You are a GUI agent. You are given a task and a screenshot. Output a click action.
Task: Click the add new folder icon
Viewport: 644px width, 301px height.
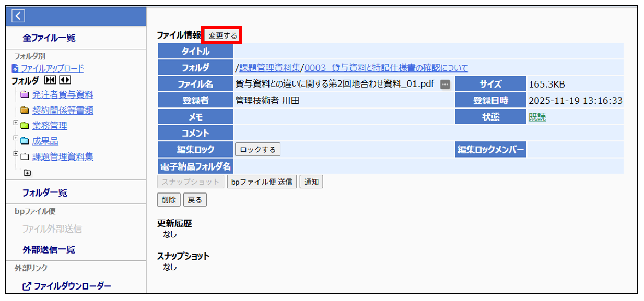[27, 173]
